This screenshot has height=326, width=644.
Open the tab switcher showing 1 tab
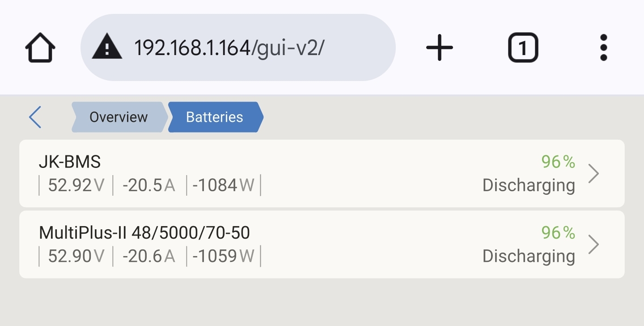[523, 47]
